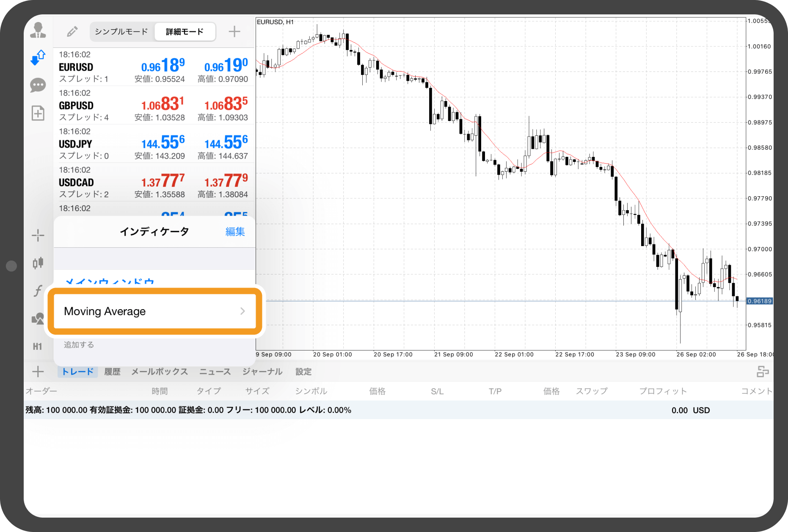Open the objects shapes icon

coord(38,318)
